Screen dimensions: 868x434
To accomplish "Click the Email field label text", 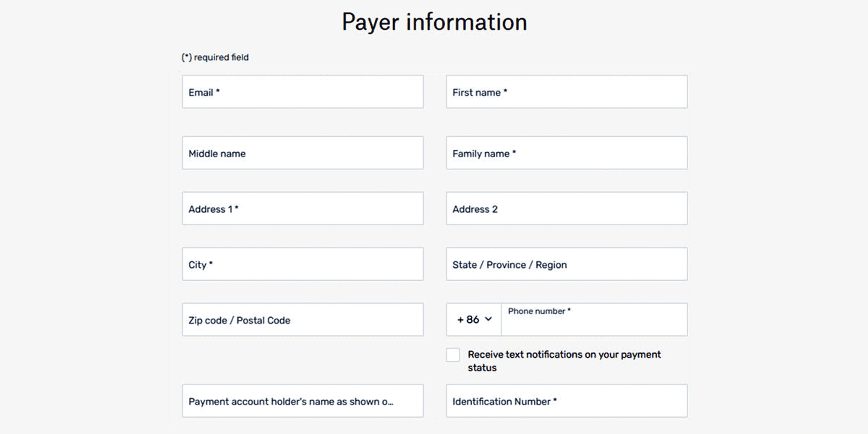I will click(201, 92).
